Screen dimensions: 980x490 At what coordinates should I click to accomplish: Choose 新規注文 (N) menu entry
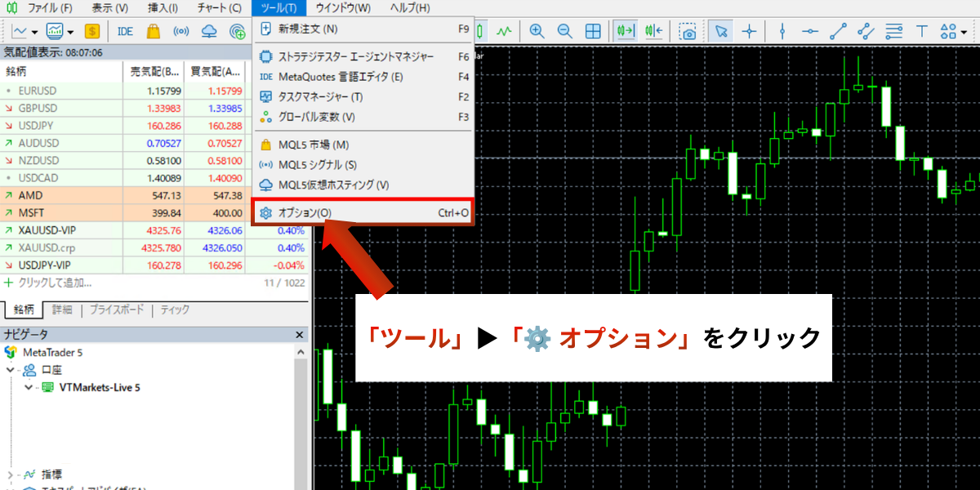pyautogui.click(x=364, y=29)
